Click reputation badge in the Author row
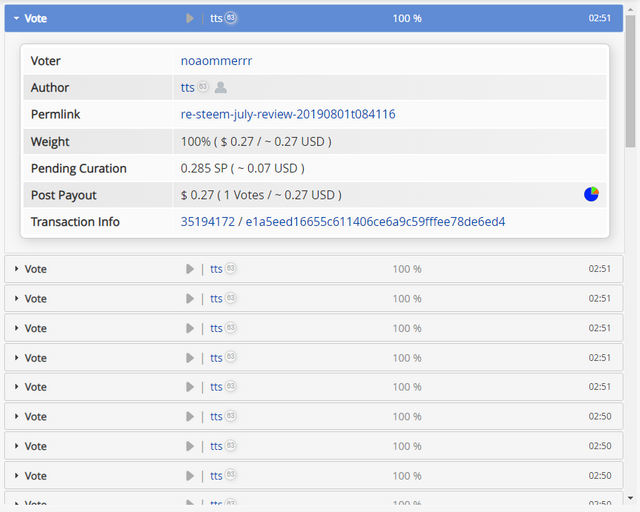The image size is (640, 512). coord(203,87)
